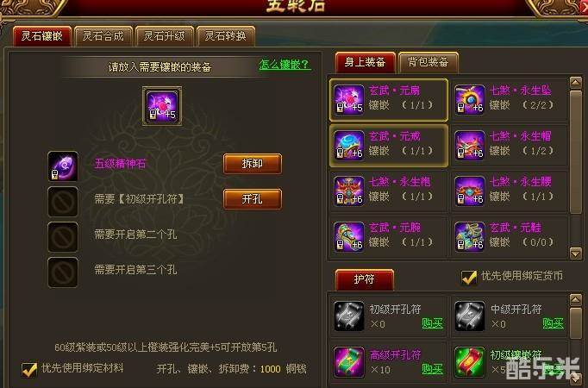Select the 玄武·元戒 ring icon
588x388 pixels.
click(x=349, y=145)
